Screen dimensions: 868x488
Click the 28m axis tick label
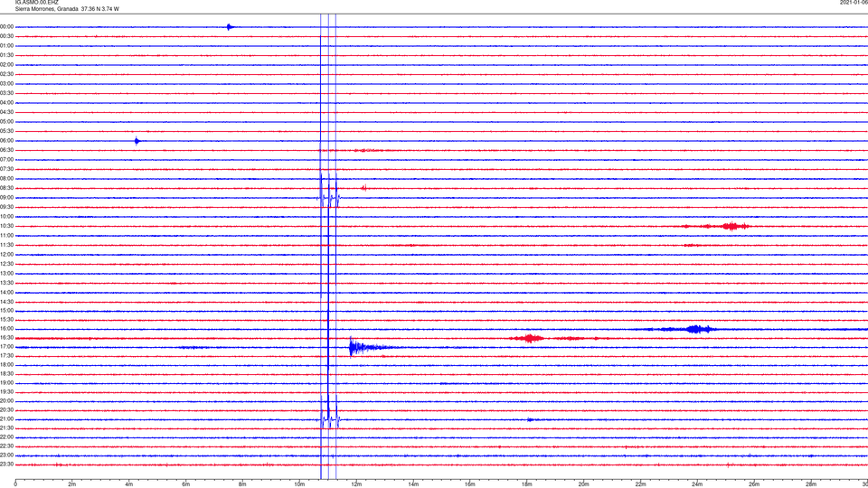[811, 484]
